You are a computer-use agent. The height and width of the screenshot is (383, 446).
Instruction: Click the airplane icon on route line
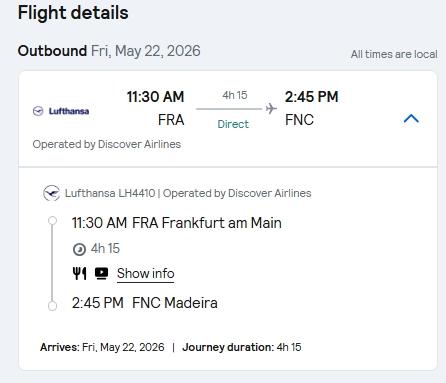pyautogui.click(x=271, y=109)
